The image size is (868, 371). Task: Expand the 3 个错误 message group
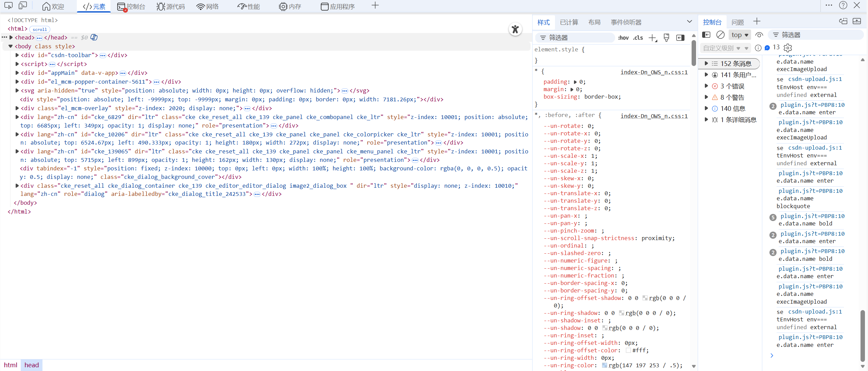click(707, 86)
